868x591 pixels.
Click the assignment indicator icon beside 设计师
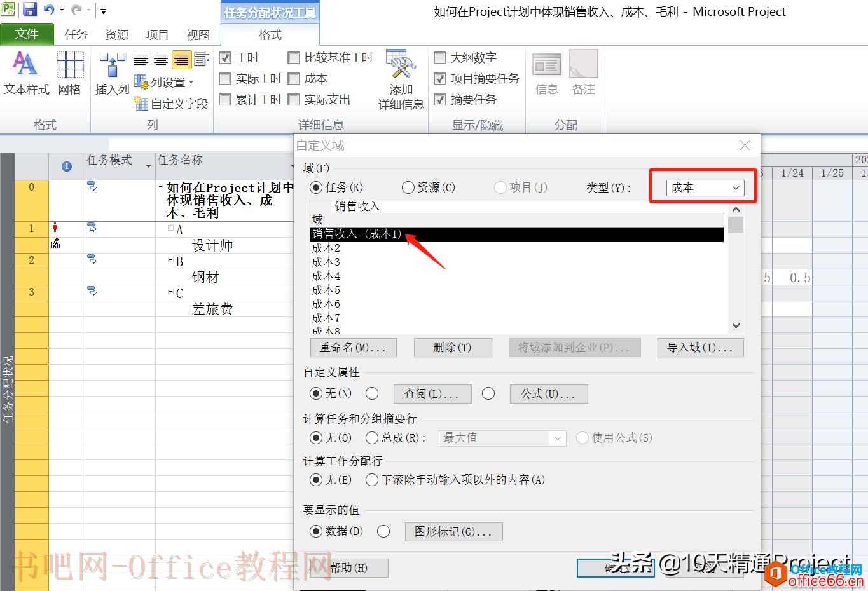[55, 243]
